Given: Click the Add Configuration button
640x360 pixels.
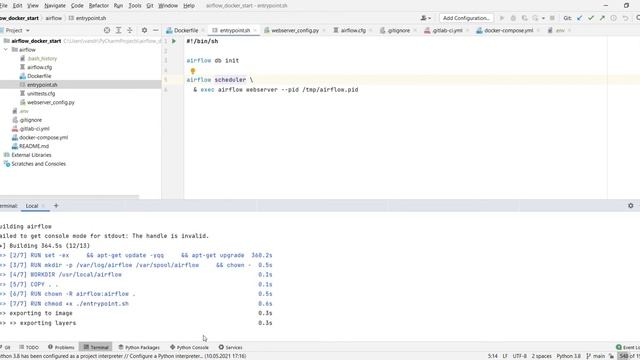Looking at the screenshot, I should click(x=466, y=18).
